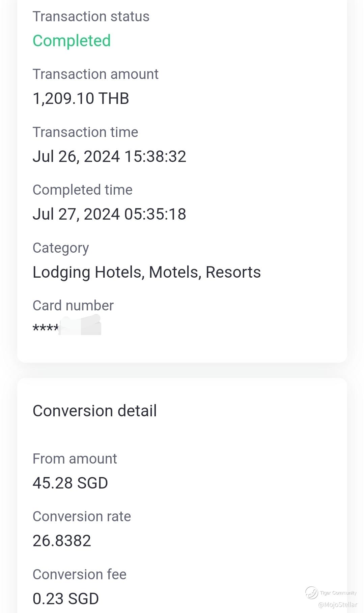Click the Completed time value Jul 27
364x613 pixels.
click(x=109, y=214)
